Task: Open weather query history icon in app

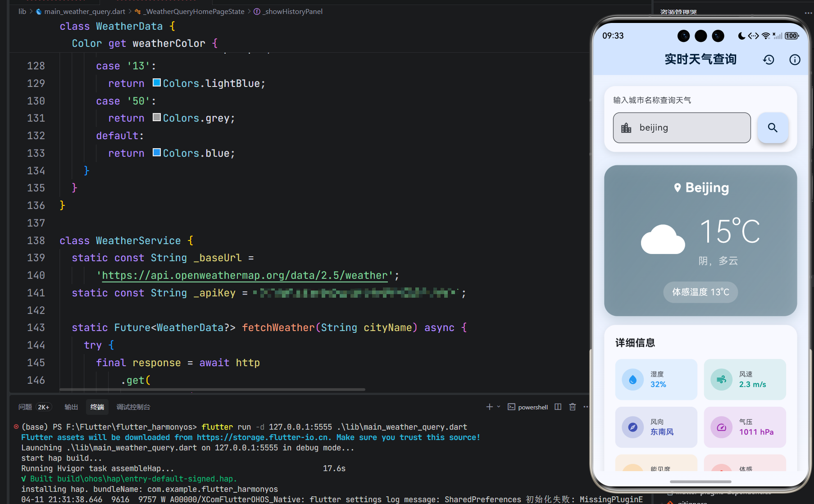Action: (769, 59)
